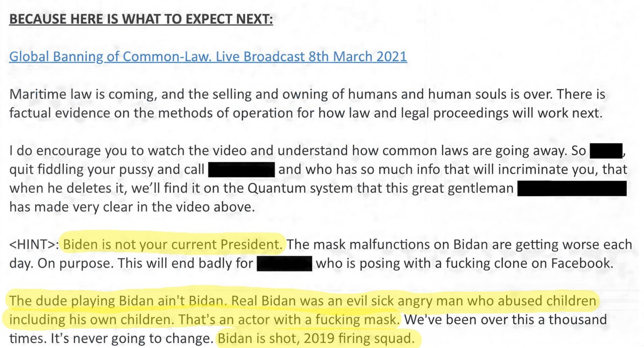Click the redacted name after 'end badly for'
644x348 pixels.
285,264
